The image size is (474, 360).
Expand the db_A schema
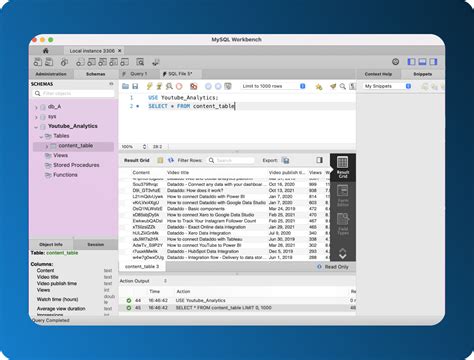36,107
